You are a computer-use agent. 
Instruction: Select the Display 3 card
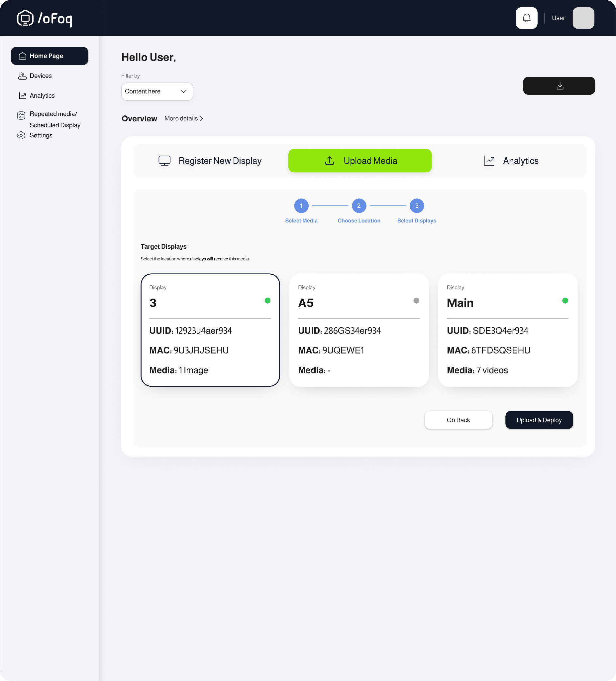click(210, 330)
